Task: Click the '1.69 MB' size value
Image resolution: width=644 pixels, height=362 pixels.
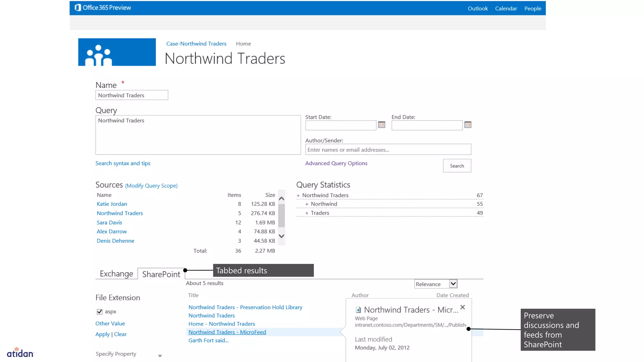Action: (265, 222)
